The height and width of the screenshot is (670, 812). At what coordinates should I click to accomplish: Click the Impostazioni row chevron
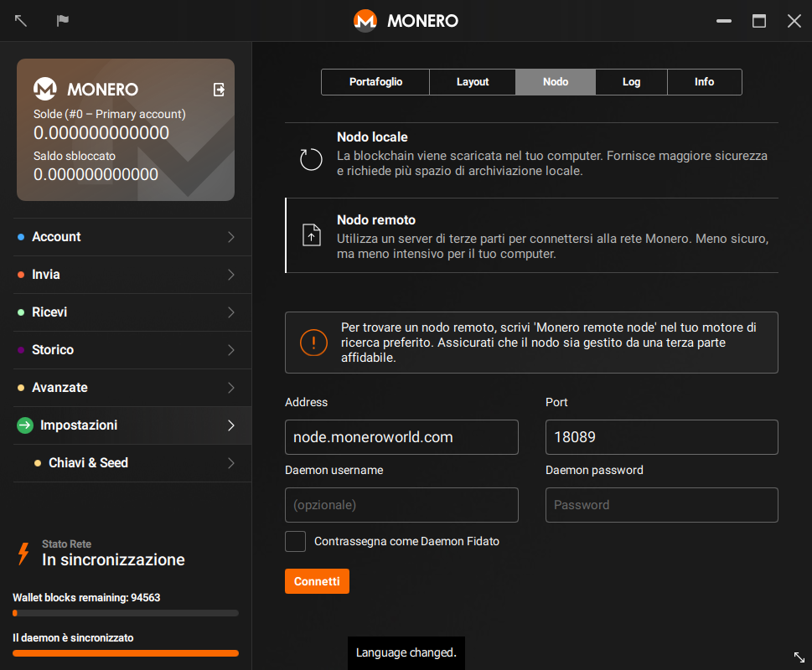(231, 425)
